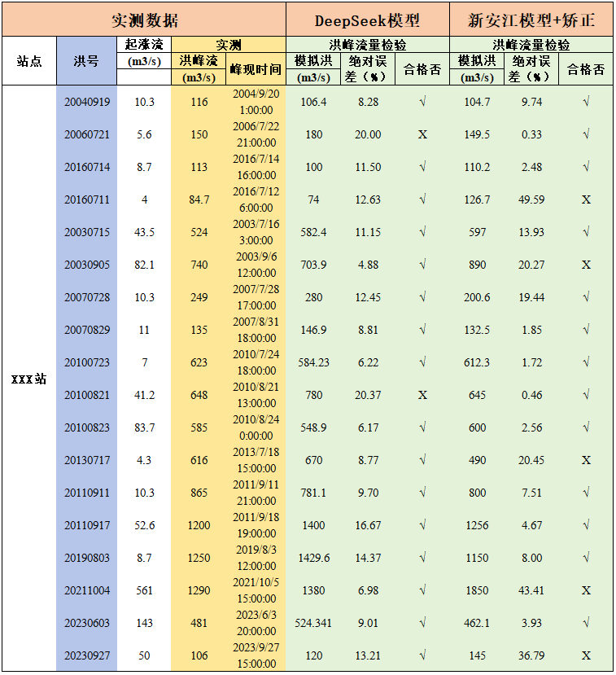Click the 洪号 column header

pyautogui.click(x=87, y=61)
